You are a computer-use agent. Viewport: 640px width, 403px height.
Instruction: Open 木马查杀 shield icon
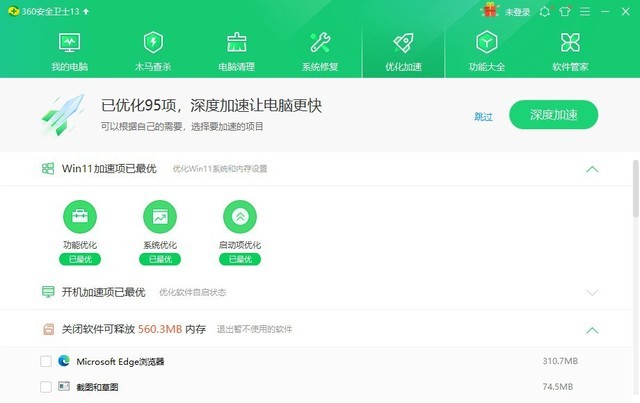point(153,42)
